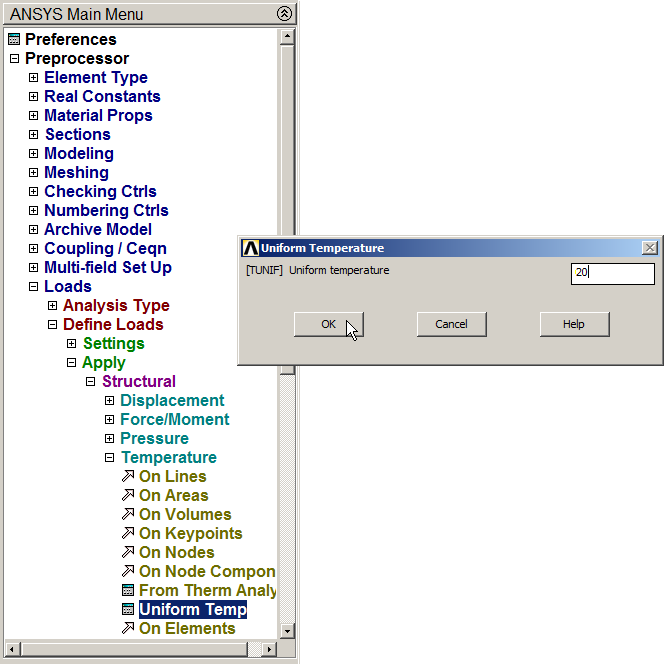This screenshot has height=664, width=664.
Task: Expand the Displacement load options
Action: [x=110, y=401]
